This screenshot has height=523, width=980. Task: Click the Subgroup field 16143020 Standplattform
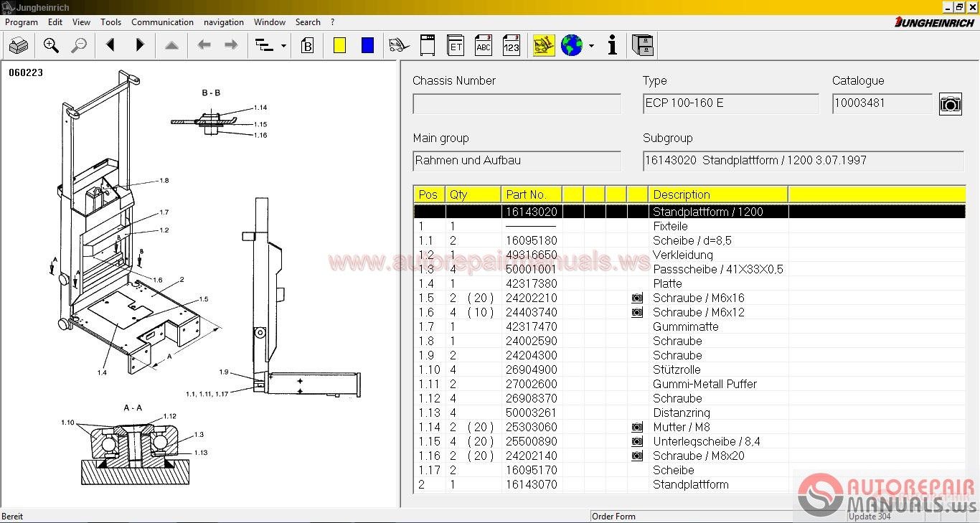pyautogui.click(x=804, y=161)
